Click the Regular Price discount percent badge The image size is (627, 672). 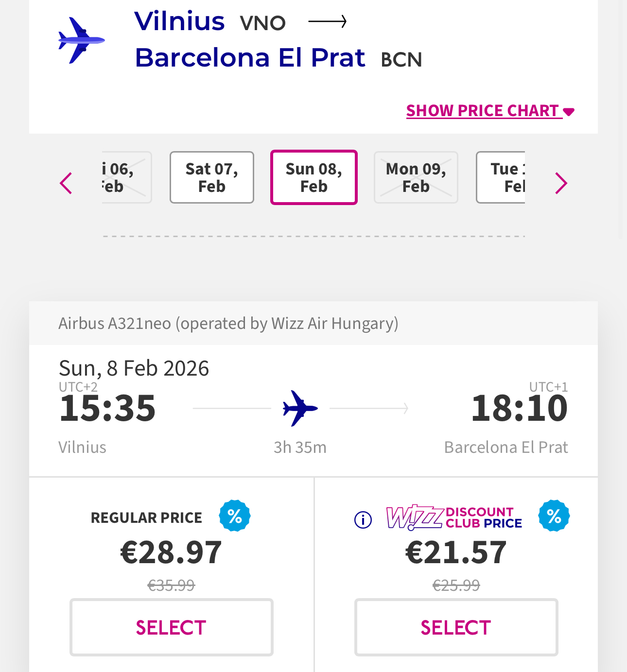(x=235, y=516)
